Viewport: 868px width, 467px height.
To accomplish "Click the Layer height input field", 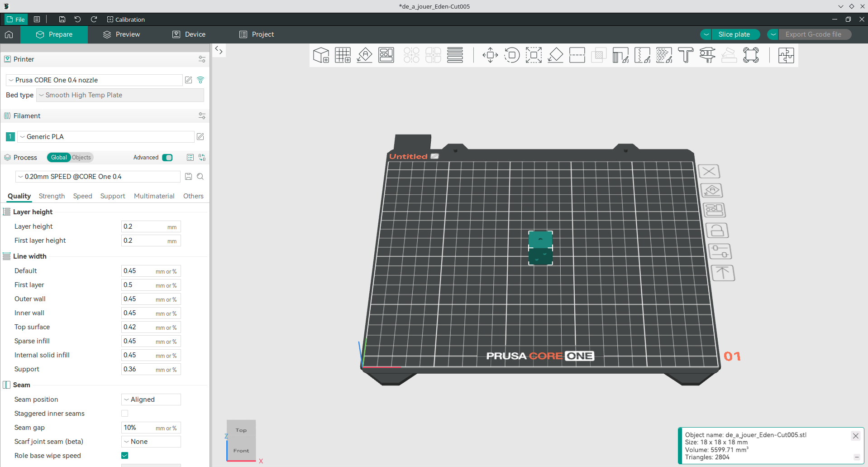I will [144, 226].
